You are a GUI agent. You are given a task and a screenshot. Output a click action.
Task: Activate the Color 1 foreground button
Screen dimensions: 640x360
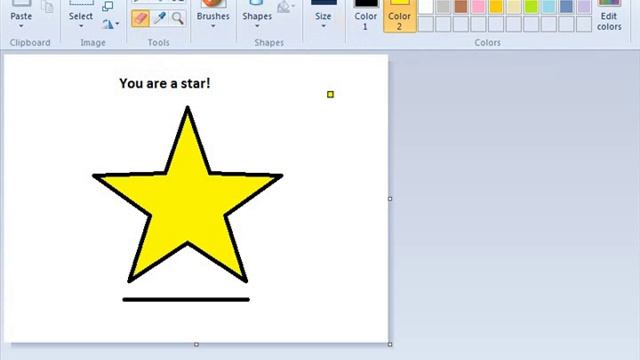click(x=365, y=15)
